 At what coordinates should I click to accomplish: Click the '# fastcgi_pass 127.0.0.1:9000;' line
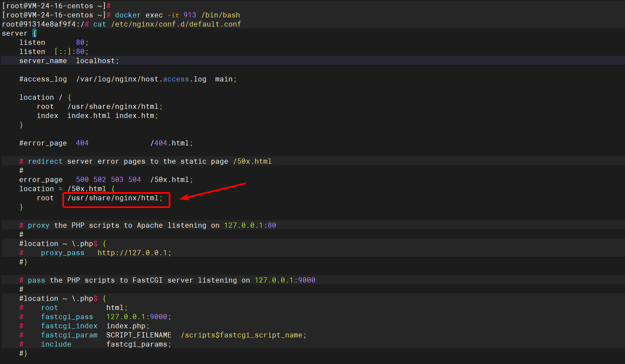click(x=95, y=317)
